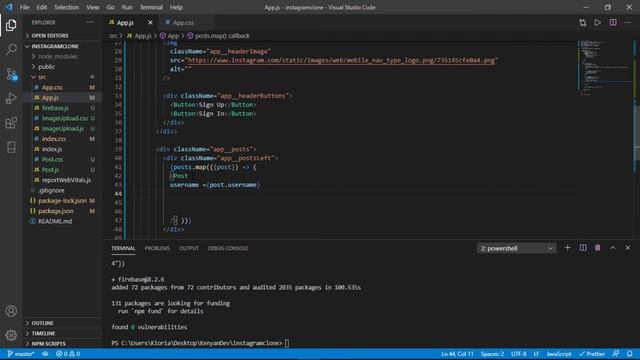Split the terminal panel
The image size is (640, 360).
click(583, 248)
